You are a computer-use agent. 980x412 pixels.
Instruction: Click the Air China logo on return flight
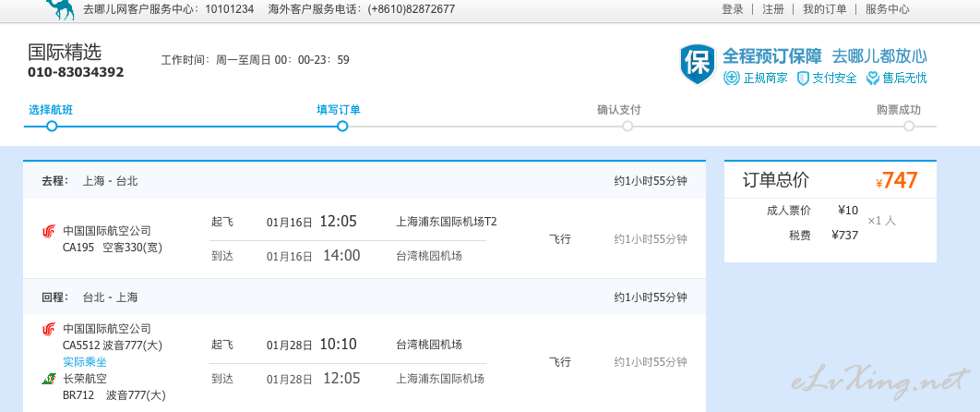point(49,329)
